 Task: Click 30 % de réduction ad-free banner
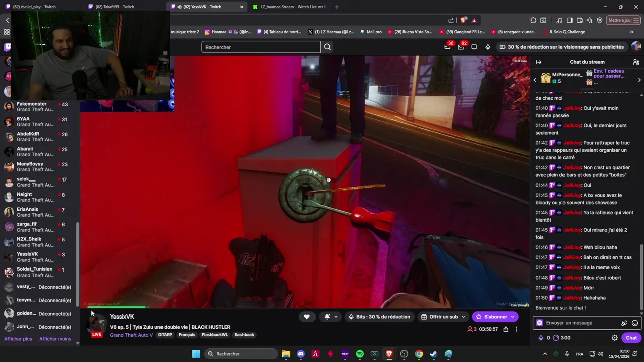click(561, 47)
